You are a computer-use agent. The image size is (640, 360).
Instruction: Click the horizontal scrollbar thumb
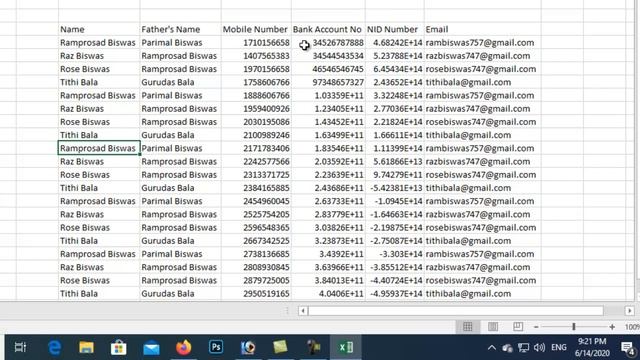[x=456, y=311]
